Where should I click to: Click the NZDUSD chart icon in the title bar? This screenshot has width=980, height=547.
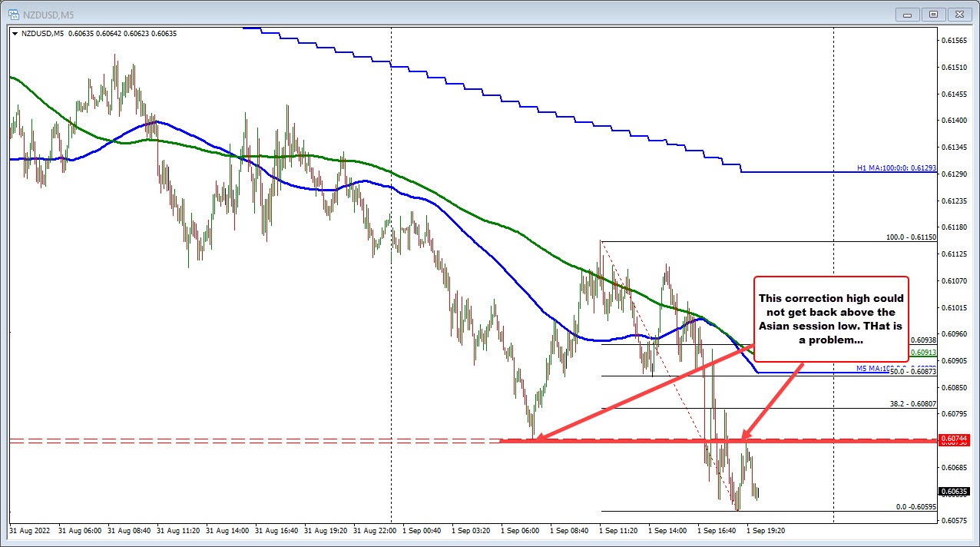(13, 13)
